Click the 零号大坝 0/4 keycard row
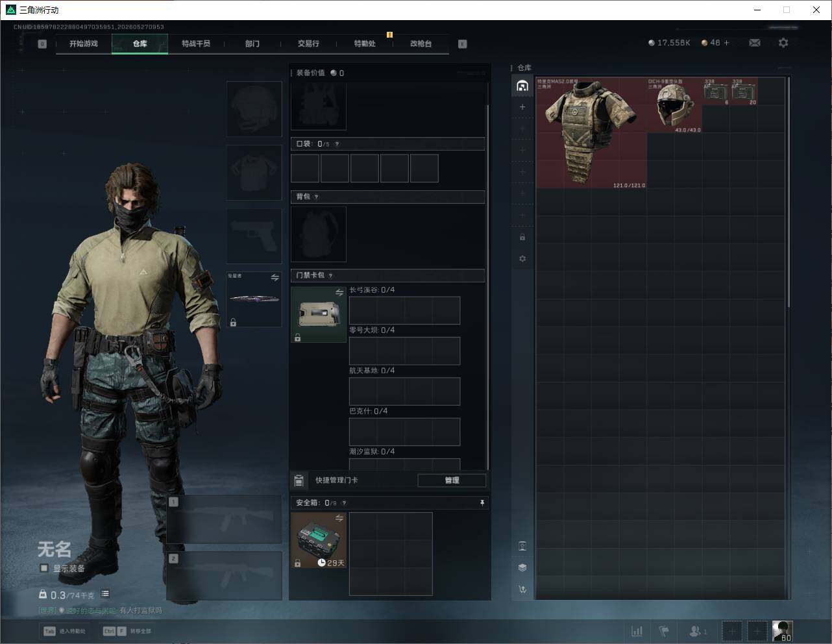 click(x=404, y=351)
